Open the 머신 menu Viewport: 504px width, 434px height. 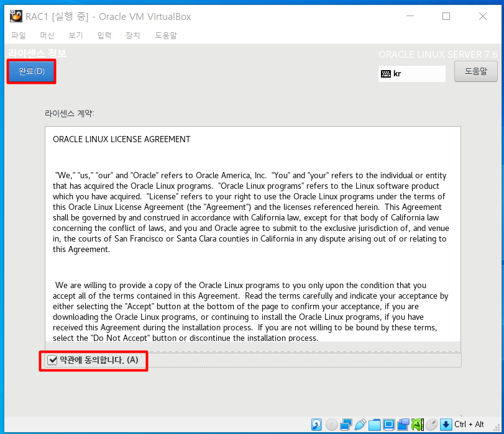coord(47,35)
